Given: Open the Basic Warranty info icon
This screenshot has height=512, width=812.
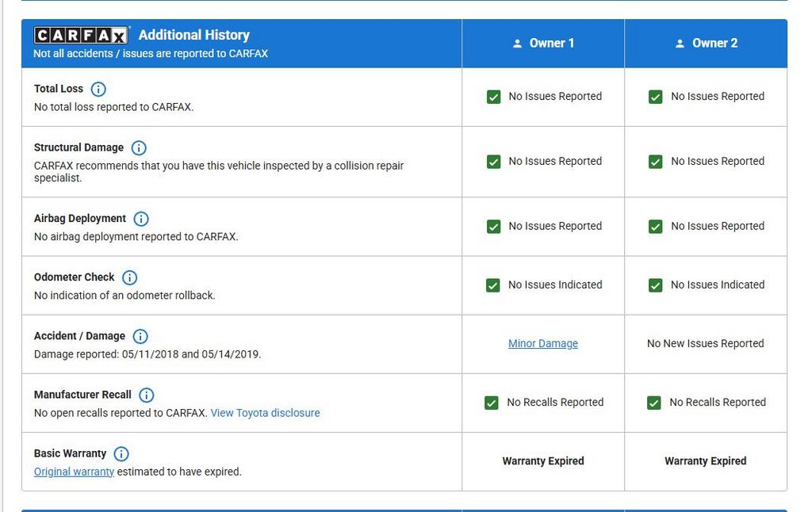Looking at the screenshot, I should point(121,454).
